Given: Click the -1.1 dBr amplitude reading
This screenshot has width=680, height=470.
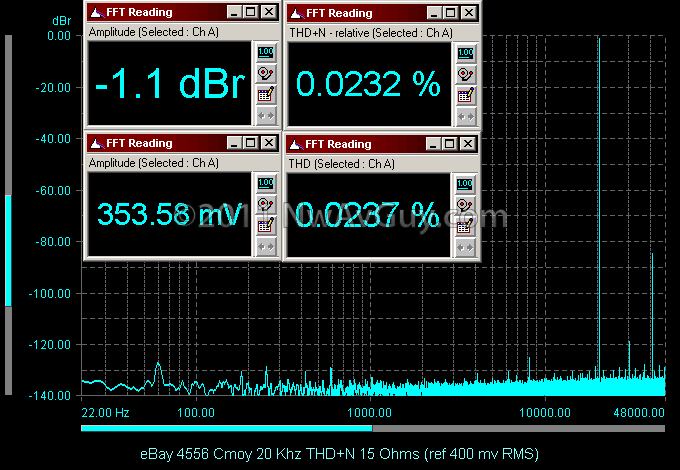Looking at the screenshot, I should [170, 84].
